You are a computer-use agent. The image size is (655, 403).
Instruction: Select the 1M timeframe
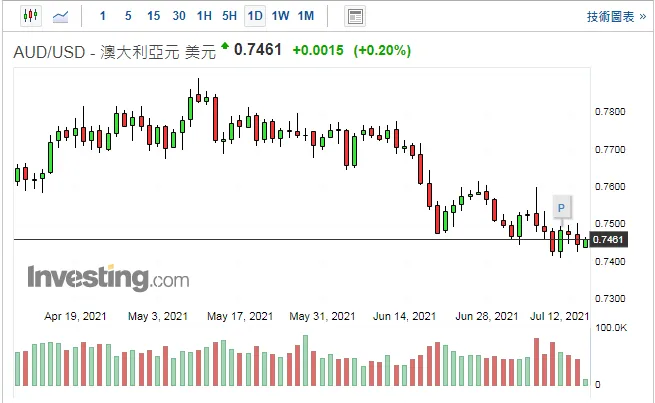pos(306,16)
